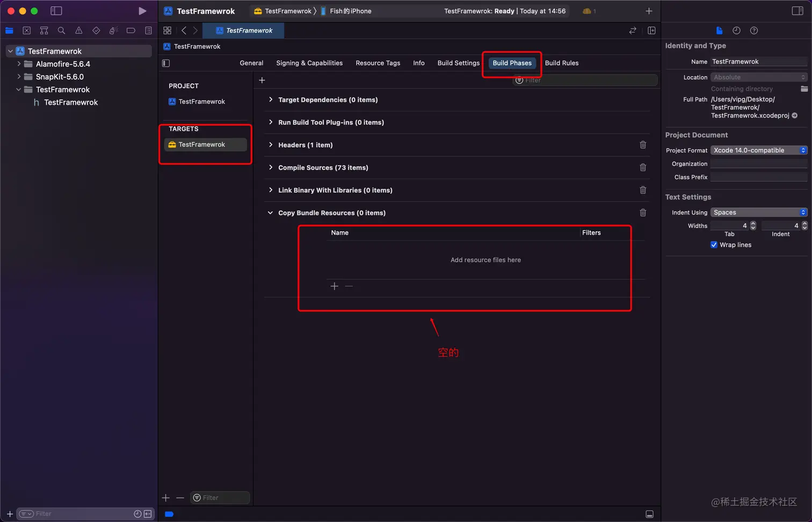Select the TestFramewrok scheme
This screenshot has height=522, width=812.
[x=284, y=11]
